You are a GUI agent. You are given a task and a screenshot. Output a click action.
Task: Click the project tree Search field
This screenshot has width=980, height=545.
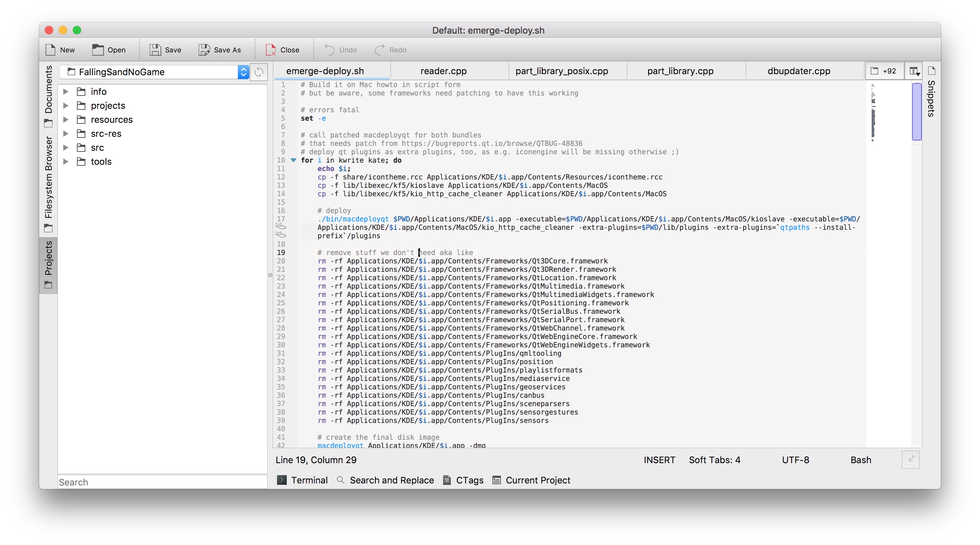[x=162, y=482]
